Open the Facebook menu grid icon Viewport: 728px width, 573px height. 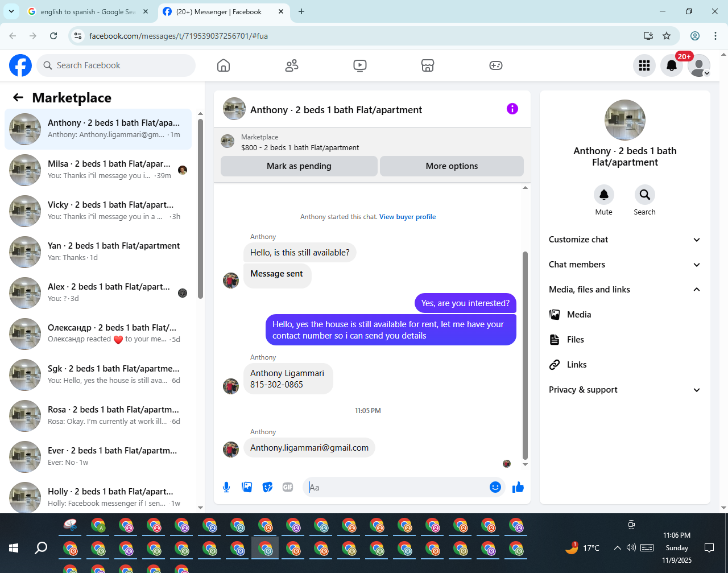click(x=644, y=65)
